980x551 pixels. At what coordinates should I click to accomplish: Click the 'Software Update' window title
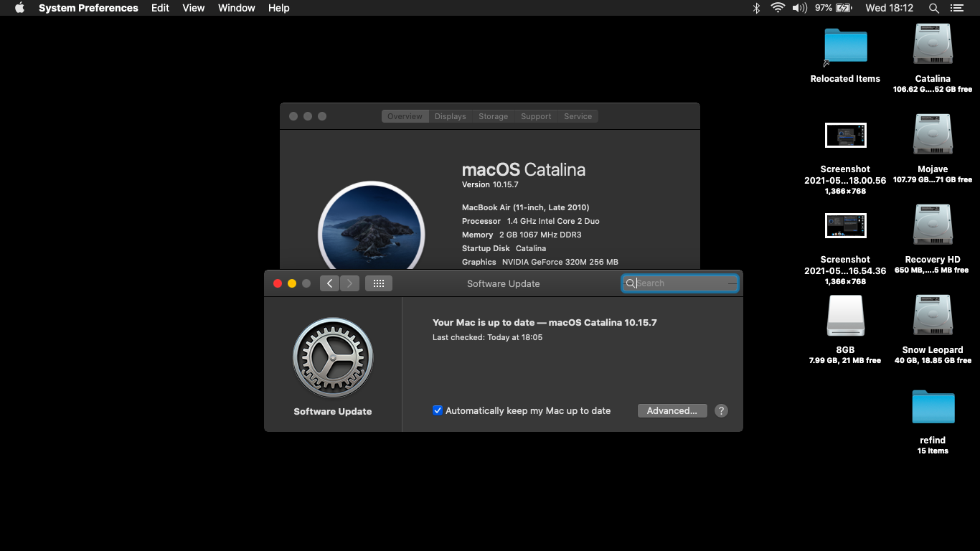[x=503, y=283]
